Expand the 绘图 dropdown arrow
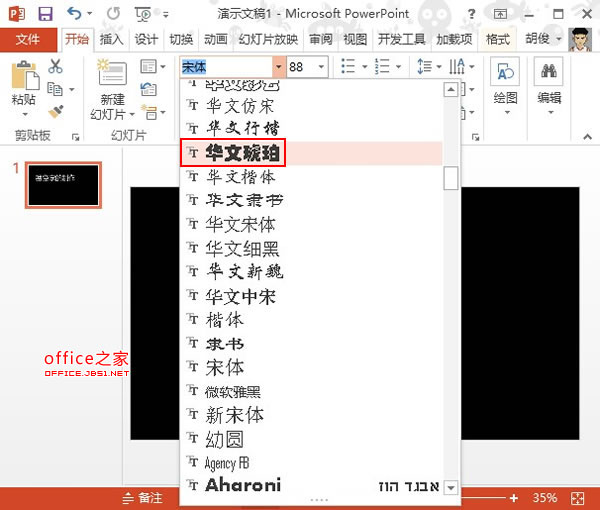This screenshot has height=510, width=600. 507,112
